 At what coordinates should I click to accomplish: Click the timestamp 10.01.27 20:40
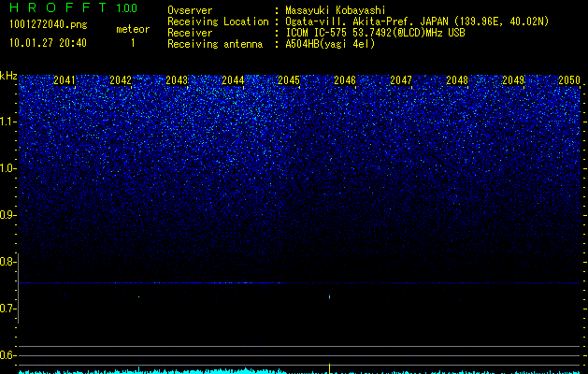coord(48,43)
